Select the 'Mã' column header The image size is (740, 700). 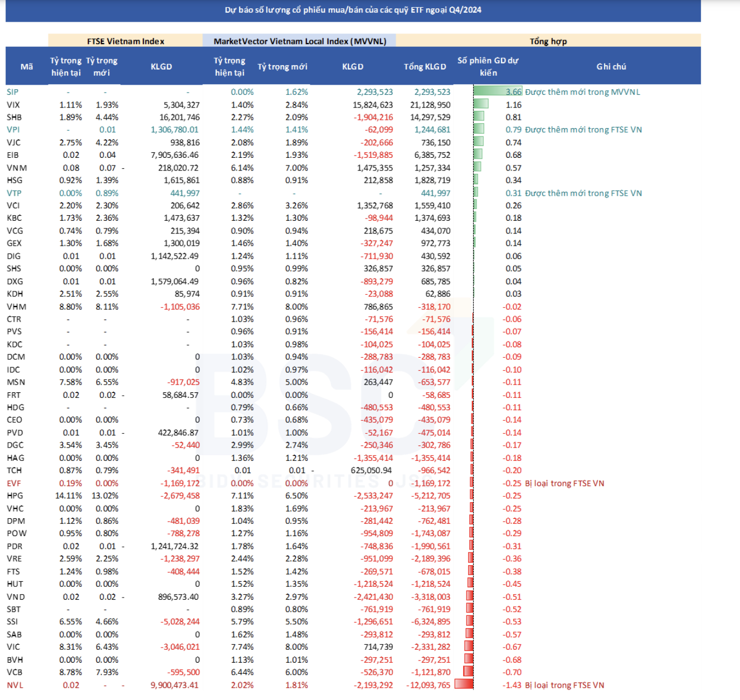[26, 66]
